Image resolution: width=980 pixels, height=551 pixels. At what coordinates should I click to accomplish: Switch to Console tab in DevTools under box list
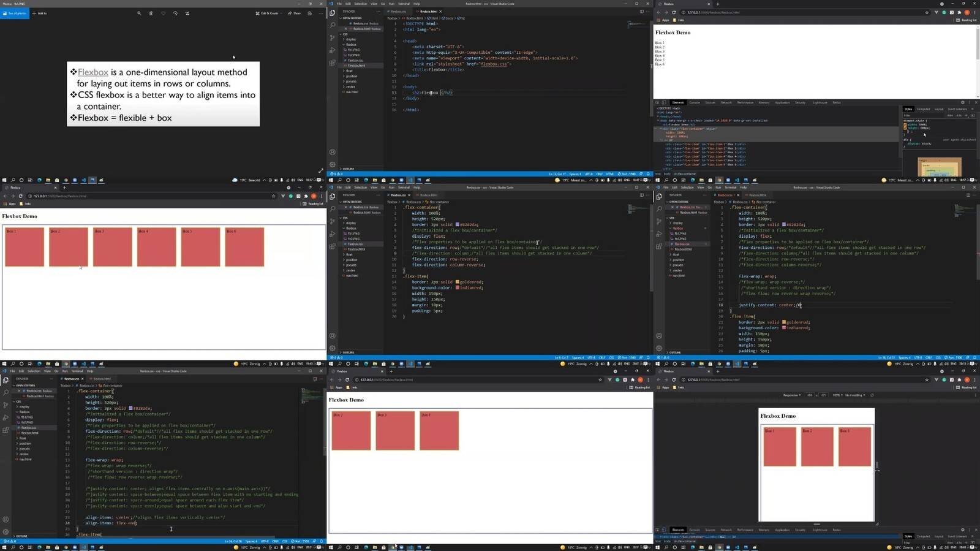point(695,102)
